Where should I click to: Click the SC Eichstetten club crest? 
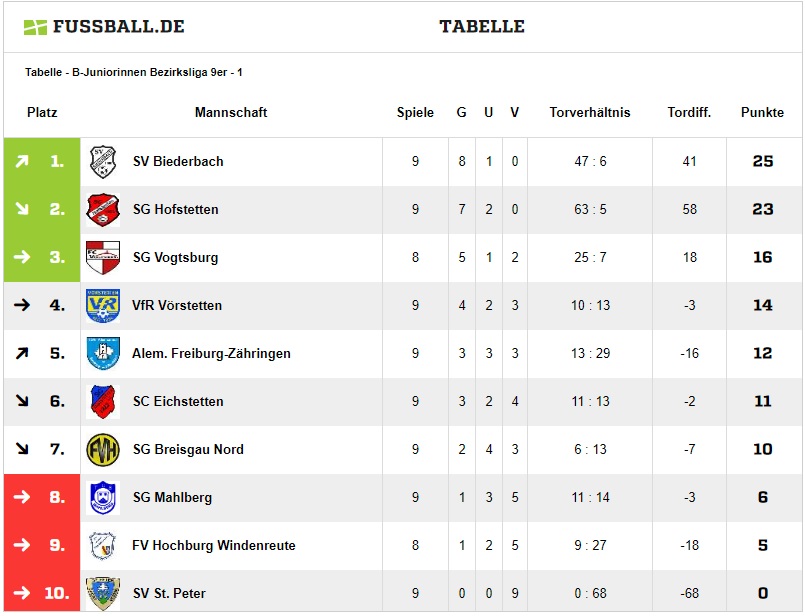(103, 402)
